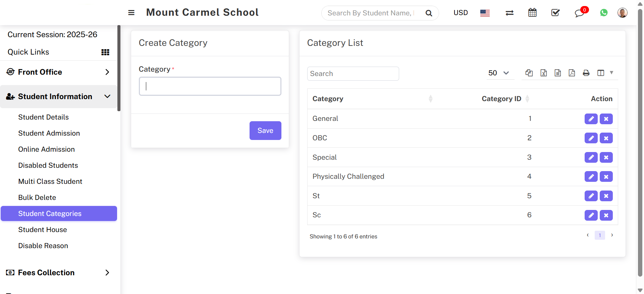Sort table by Category ID column

coord(501,99)
